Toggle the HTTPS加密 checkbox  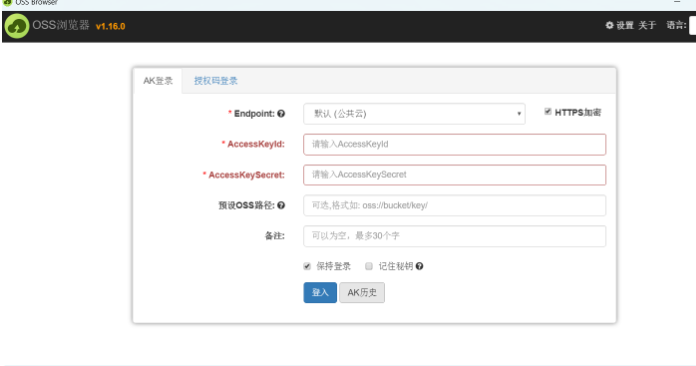pyautogui.click(x=548, y=112)
